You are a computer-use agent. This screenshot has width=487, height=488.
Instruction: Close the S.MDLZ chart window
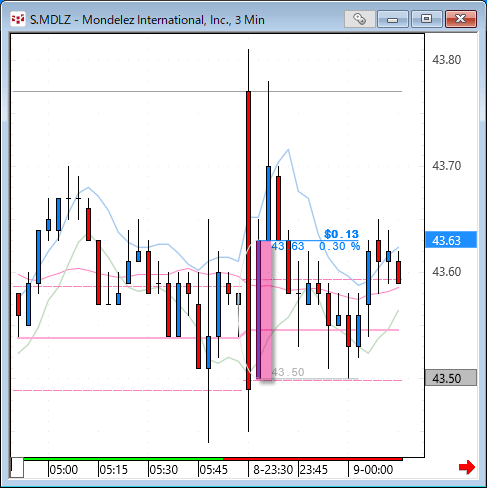tap(461, 19)
